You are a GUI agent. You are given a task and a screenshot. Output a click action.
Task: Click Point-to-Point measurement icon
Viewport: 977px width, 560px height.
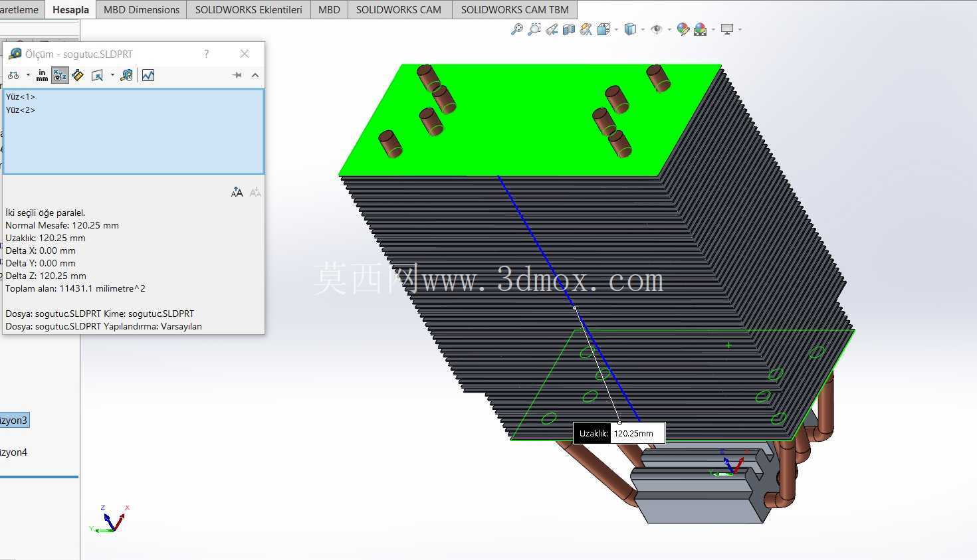click(x=78, y=76)
